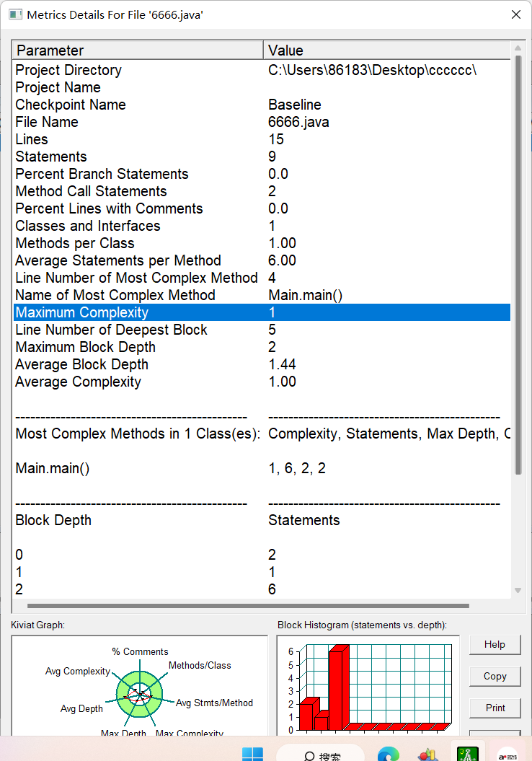532x761 pixels.
Task: Click the Windows Start button
Action: (252, 754)
